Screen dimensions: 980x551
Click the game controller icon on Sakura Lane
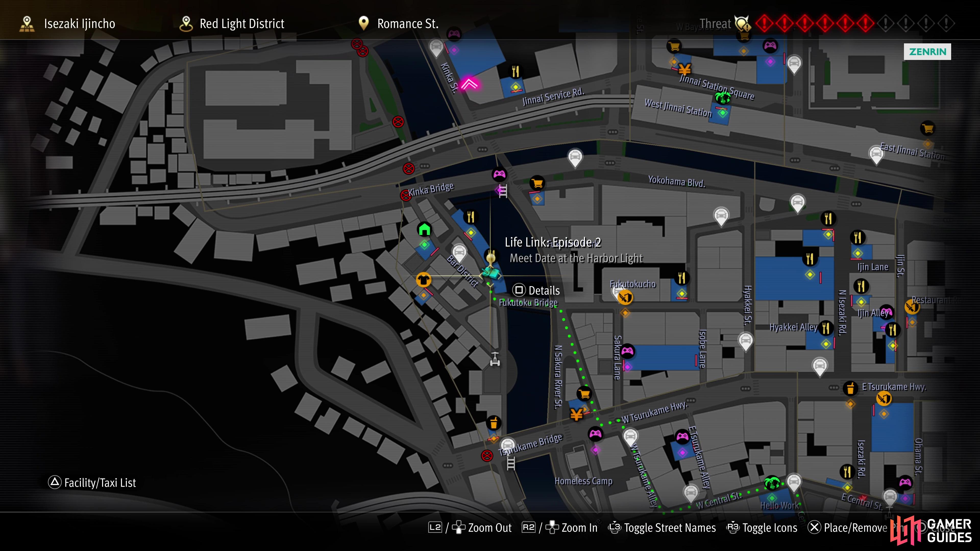point(627,351)
